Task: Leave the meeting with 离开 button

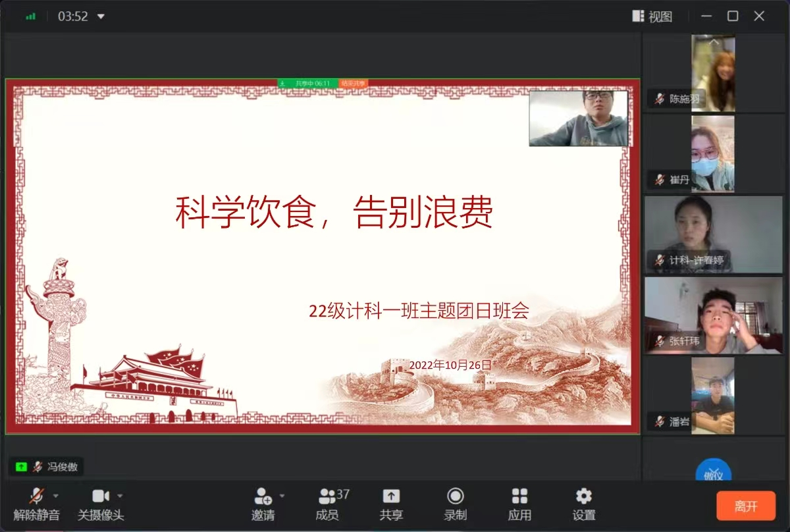Action: pyautogui.click(x=746, y=506)
